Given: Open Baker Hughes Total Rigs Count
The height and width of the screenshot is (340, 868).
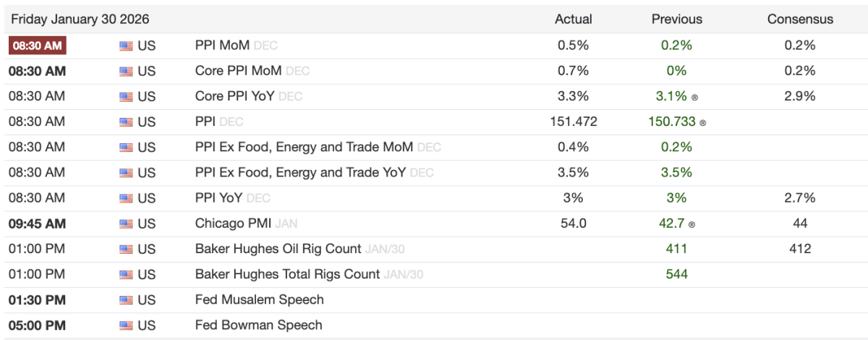Looking at the screenshot, I should pos(287,274).
